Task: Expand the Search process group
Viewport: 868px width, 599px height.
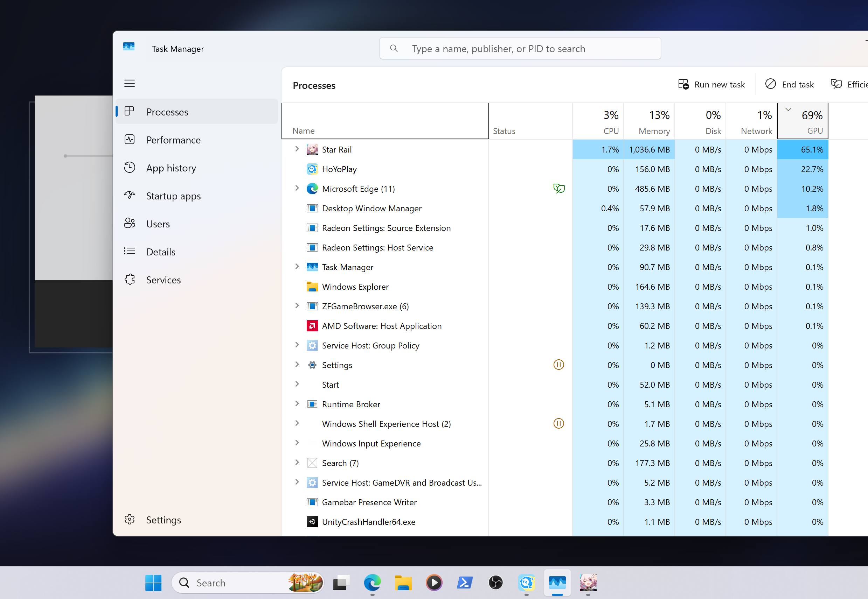Action: pyautogui.click(x=297, y=463)
